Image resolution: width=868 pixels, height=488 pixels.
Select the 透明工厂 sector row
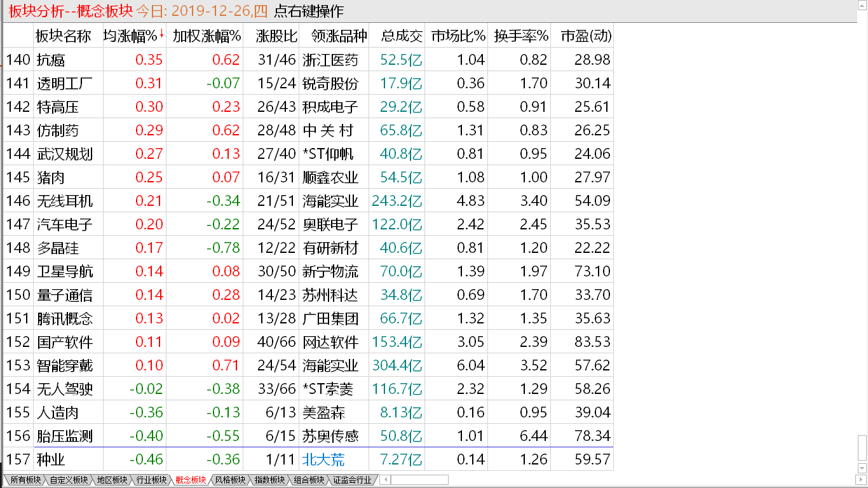click(308, 83)
